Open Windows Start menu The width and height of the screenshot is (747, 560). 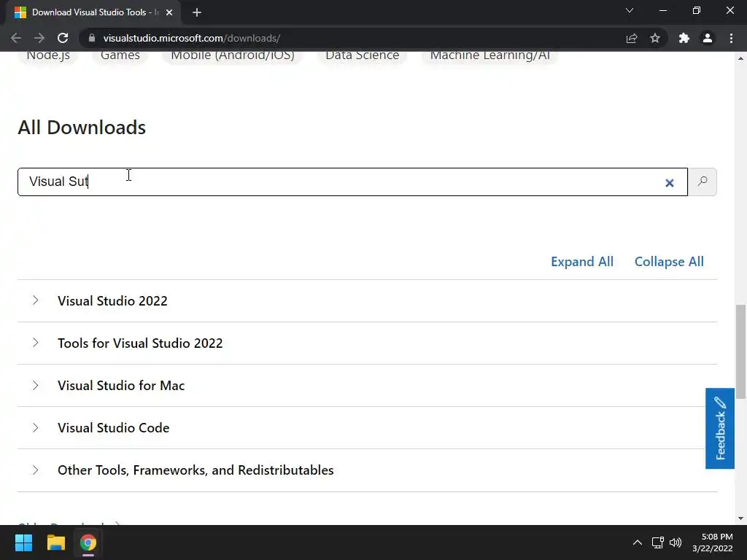24,542
